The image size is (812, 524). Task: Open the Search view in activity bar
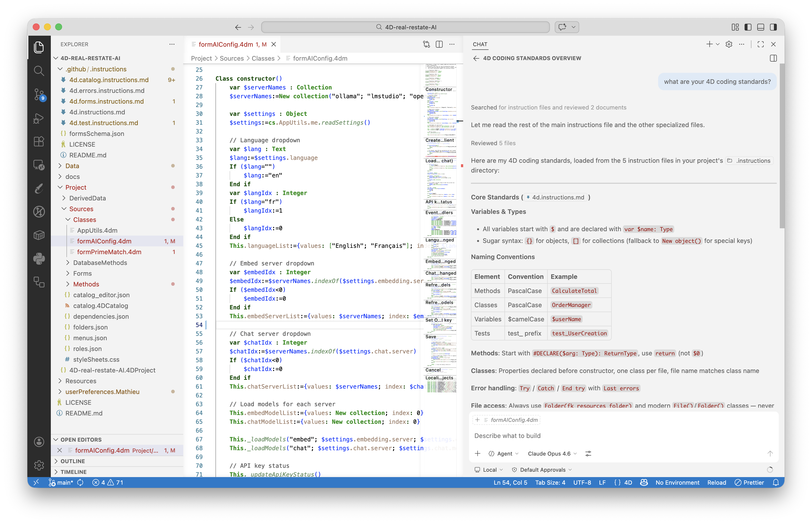click(39, 71)
